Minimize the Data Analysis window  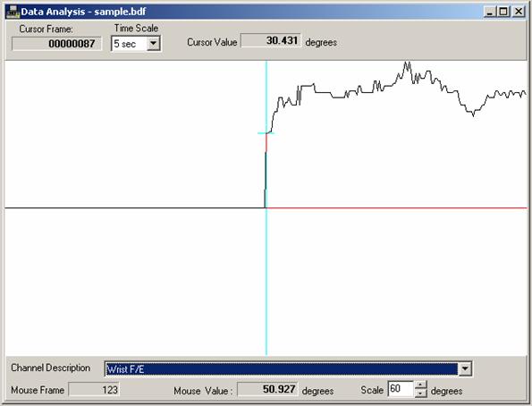pos(490,12)
